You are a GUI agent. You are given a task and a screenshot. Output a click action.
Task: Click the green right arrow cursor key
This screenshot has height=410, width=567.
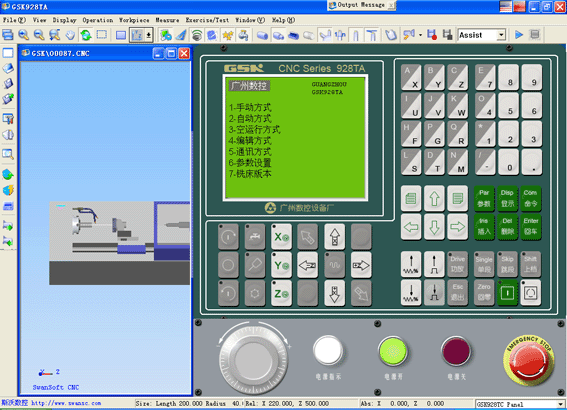[457, 227]
